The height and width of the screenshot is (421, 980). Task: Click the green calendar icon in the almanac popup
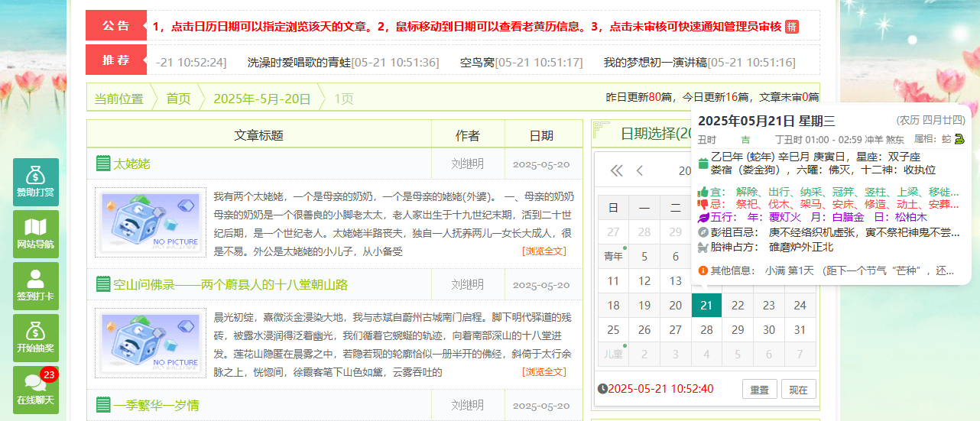tap(703, 164)
